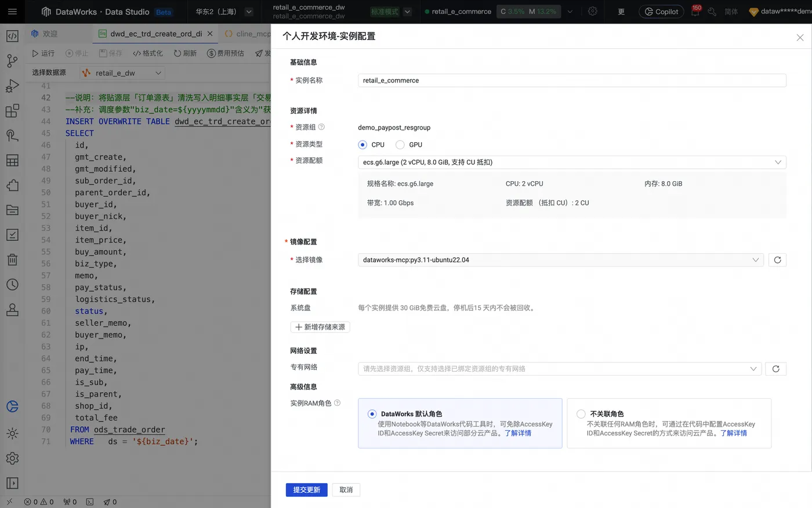Viewport: 812px width, 508px height.
Task: Click the C 3.5% M 13.2% usage indicator
Action: pyautogui.click(x=528, y=12)
